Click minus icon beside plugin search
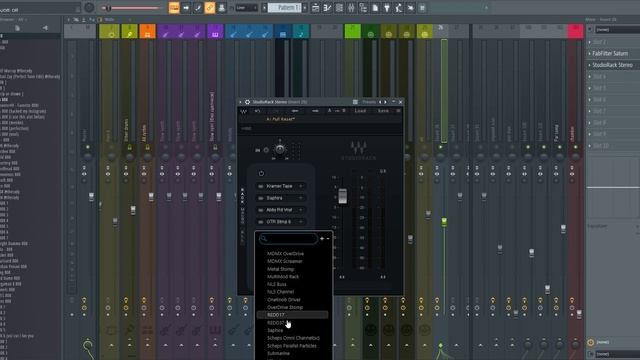The image size is (640, 360). (x=328, y=239)
